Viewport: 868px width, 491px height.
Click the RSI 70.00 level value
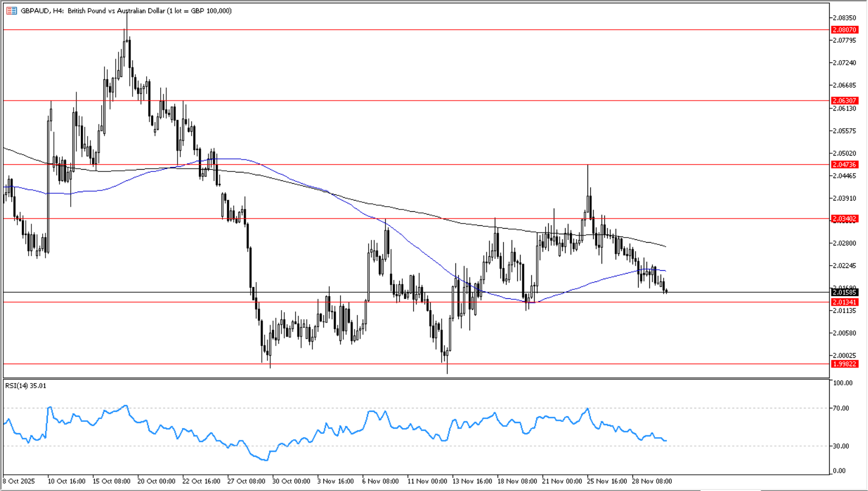click(x=841, y=408)
